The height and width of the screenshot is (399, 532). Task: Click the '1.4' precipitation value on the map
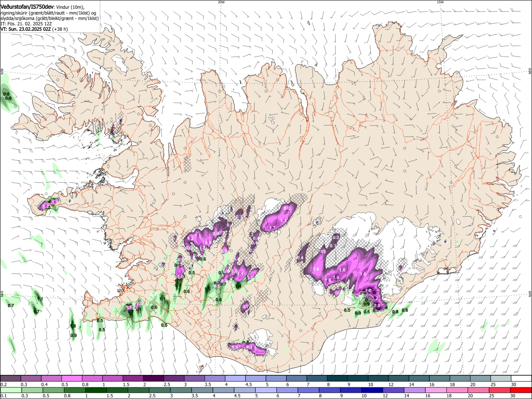pyautogui.click(x=239, y=286)
